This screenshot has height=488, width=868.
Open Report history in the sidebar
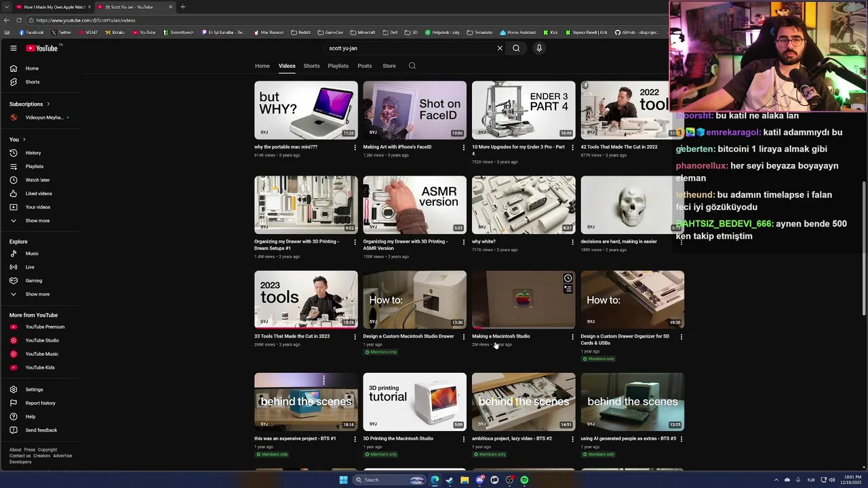[x=41, y=403]
